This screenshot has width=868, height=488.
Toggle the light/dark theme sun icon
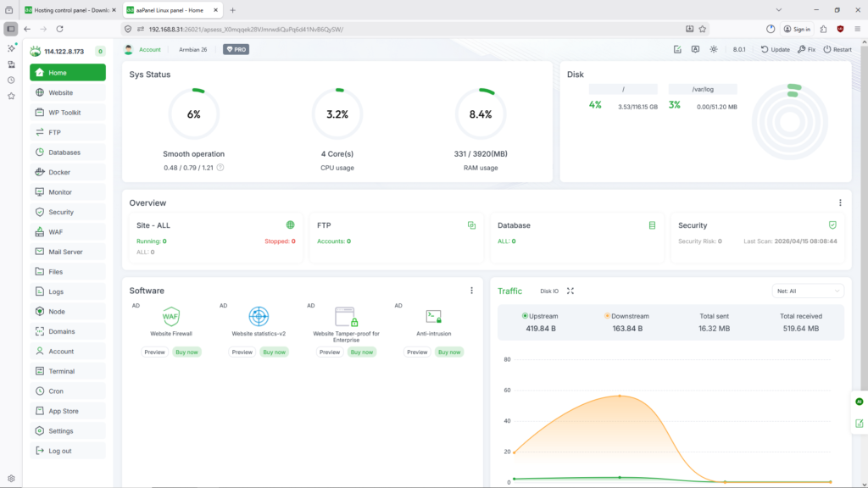point(714,49)
